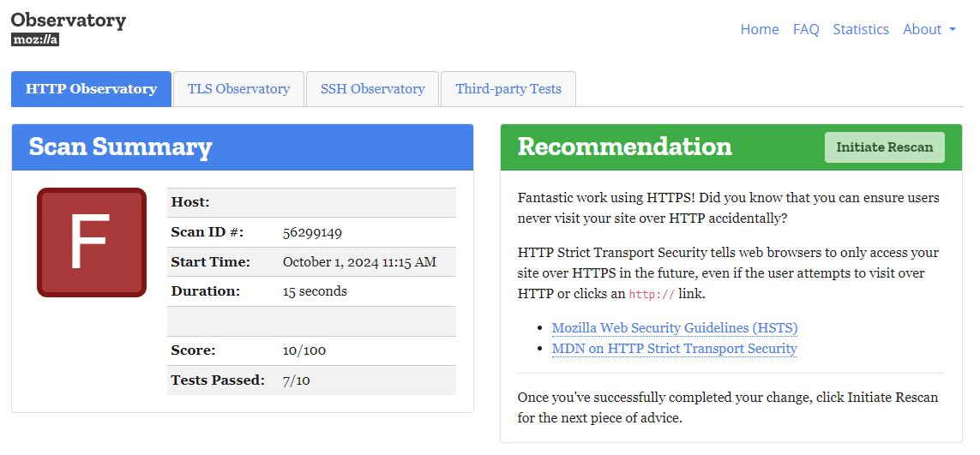Screen dimensions: 980x455
Task: Go to the Home page link
Action: click(759, 29)
